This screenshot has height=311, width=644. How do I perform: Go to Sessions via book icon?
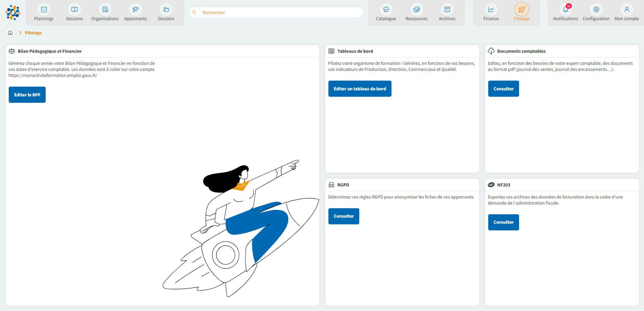point(74,10)
